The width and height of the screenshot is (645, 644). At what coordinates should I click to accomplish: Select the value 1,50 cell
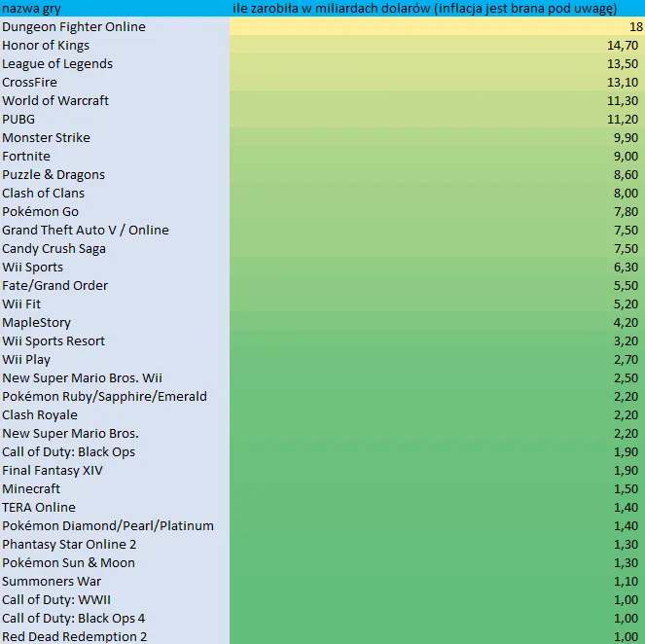point(437,489)
